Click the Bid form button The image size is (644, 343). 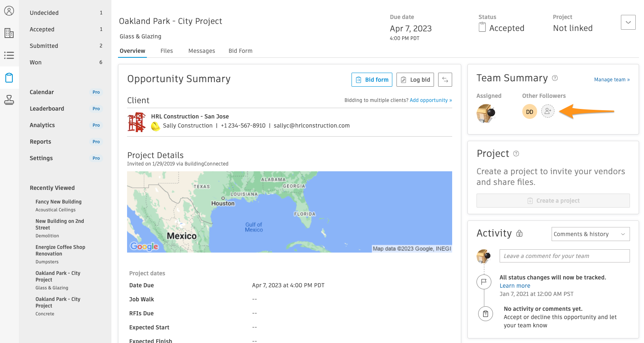click(x=372, y=80)
